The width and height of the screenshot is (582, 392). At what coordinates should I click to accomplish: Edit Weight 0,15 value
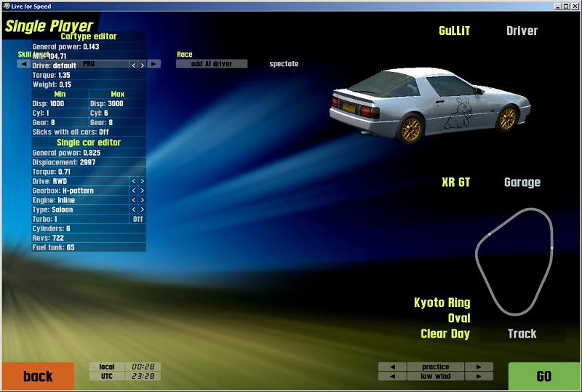pos(89,84)
